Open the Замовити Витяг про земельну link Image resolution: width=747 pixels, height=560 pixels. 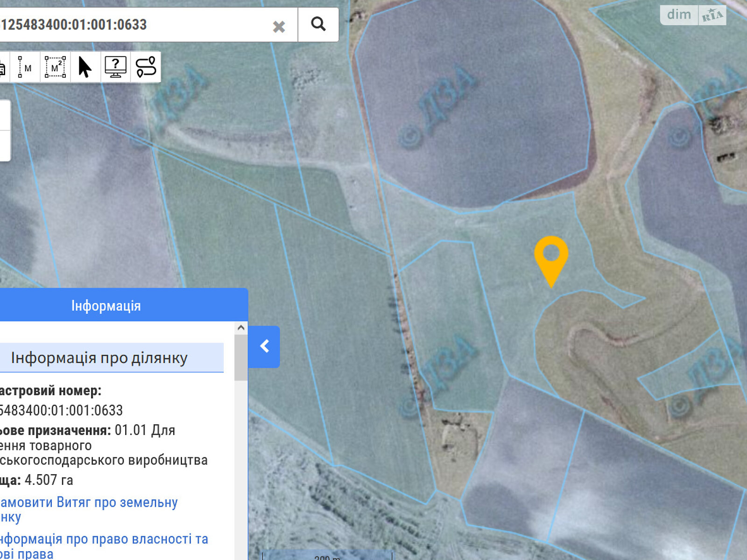(x=89, y=503)
